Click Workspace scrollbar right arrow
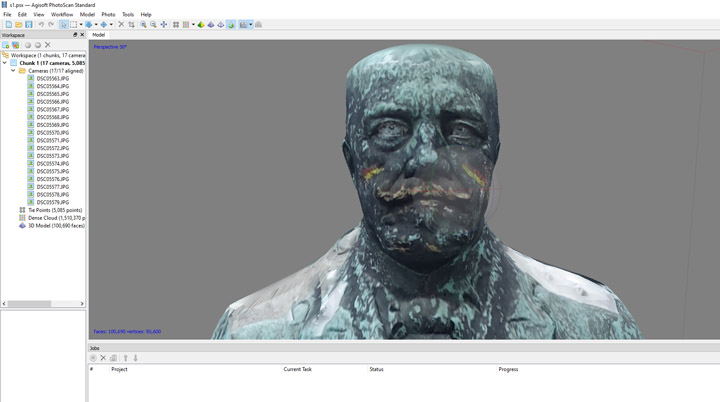 click(82, 304)
